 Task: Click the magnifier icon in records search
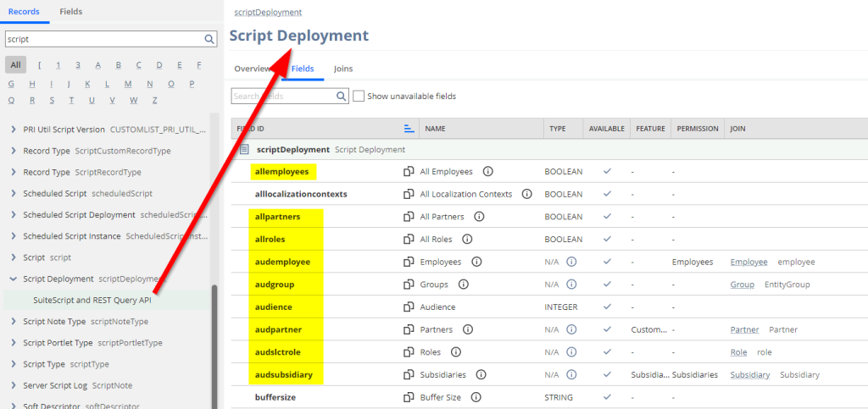(209, 39)
